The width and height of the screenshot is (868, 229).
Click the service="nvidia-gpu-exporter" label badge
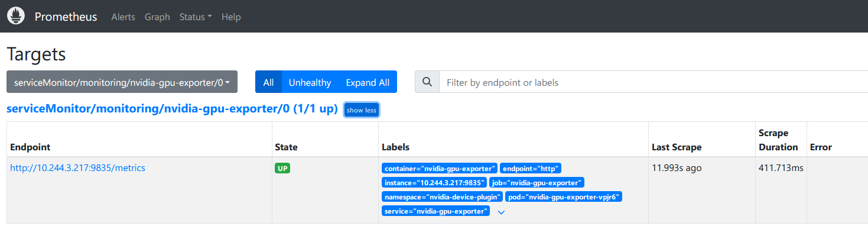(435, 211)
